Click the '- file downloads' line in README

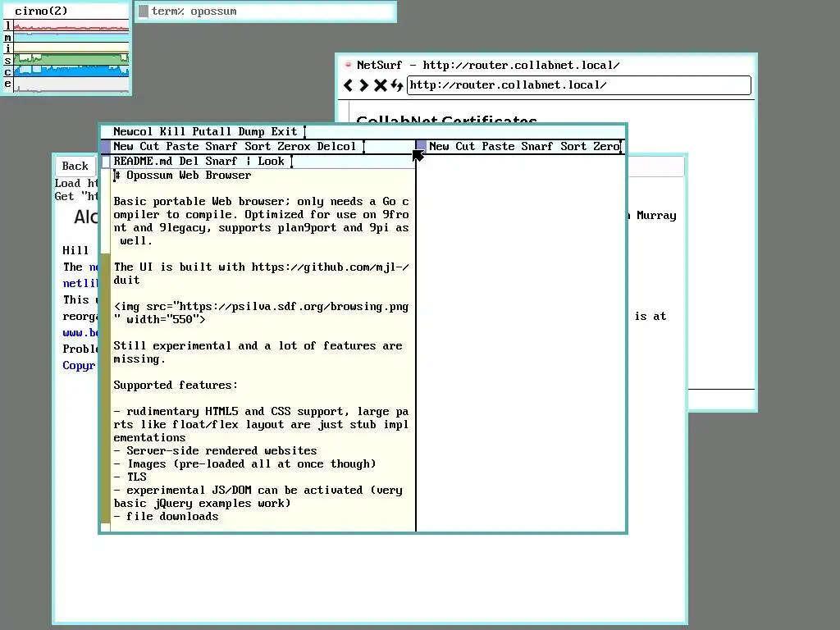[166, 517]
